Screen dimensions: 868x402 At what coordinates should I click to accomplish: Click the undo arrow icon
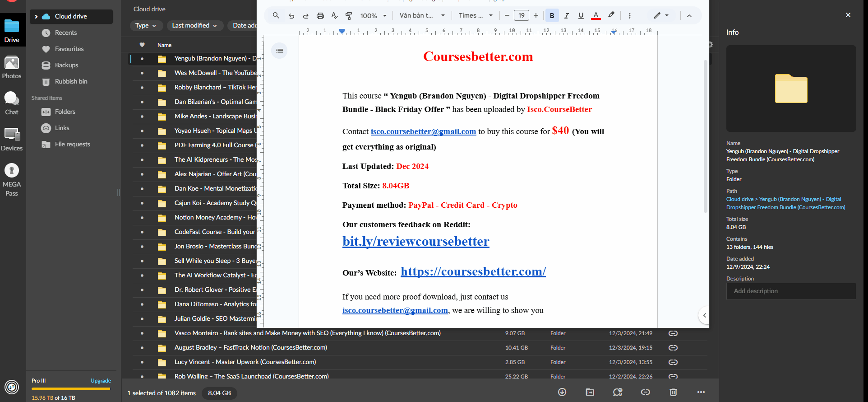coord(291,16)
